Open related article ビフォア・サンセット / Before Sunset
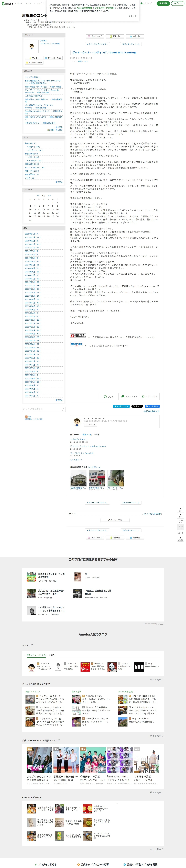The image size is (186, 868). click(x=88, y=446)
